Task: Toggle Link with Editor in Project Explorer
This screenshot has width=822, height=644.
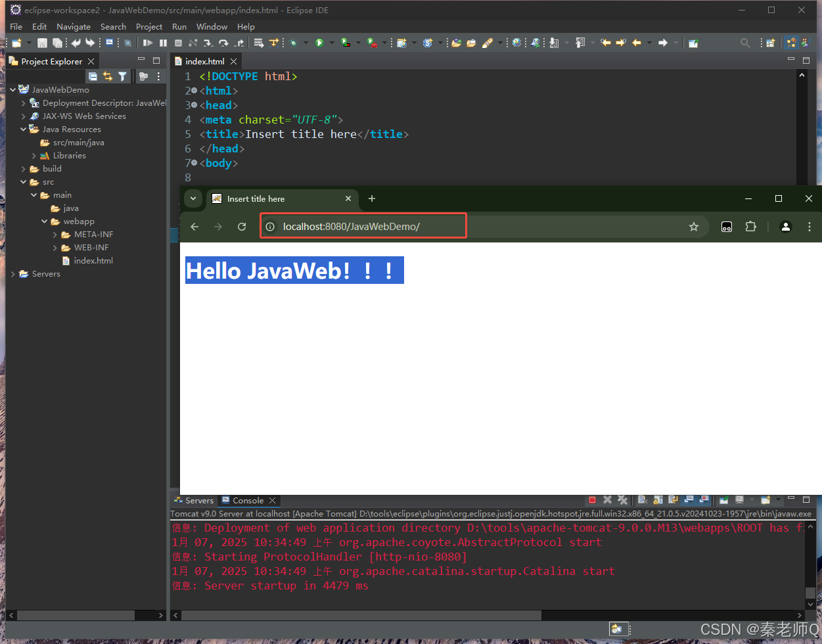Action: coord(108,76)
